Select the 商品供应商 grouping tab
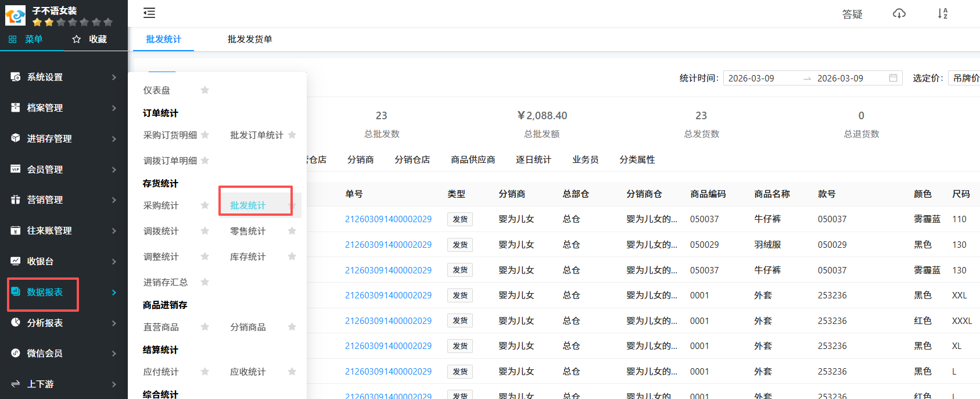980x399 pixels. 473,159
